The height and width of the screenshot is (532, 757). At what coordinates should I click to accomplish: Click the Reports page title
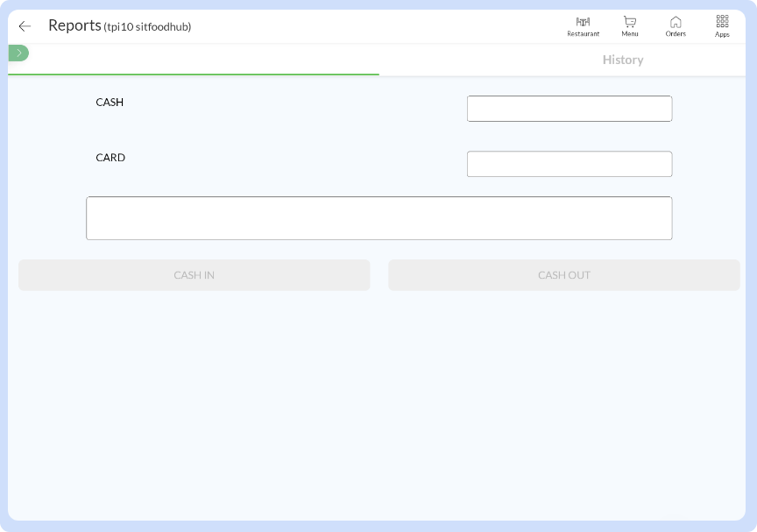(x=74, y=25)
